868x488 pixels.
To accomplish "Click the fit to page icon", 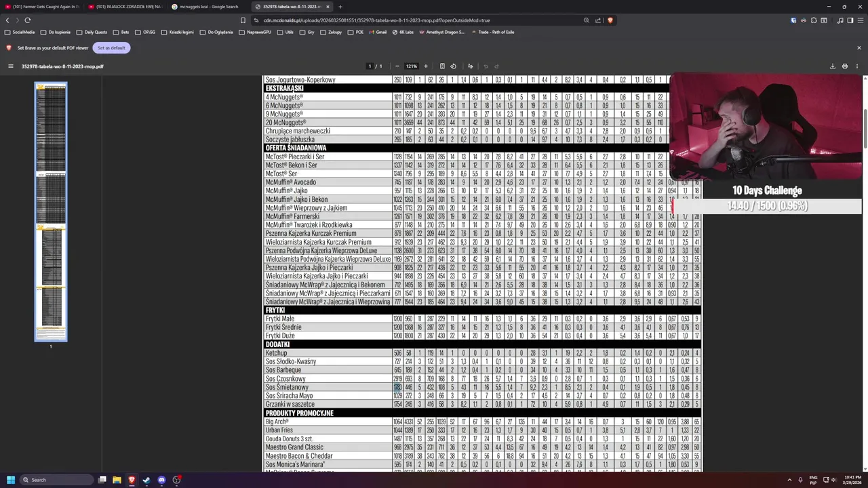I will (442, 66).
